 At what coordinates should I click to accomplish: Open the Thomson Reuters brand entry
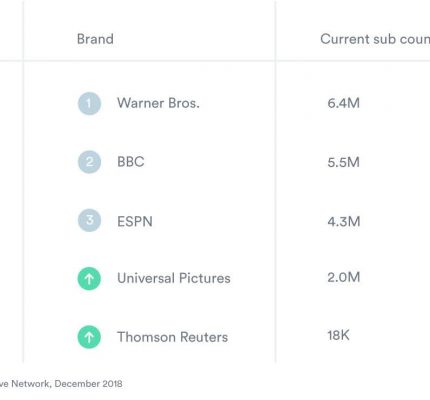pyautogui.click(x=173, y=337)
